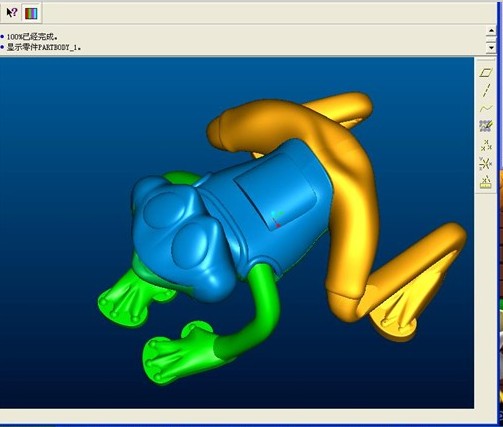
Task: Select the datum point tool
Action: click(486, 145)
